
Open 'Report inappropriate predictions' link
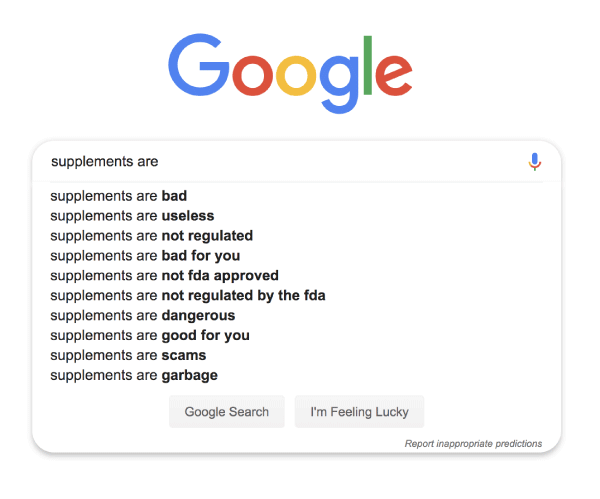click(x=473, y=443)
